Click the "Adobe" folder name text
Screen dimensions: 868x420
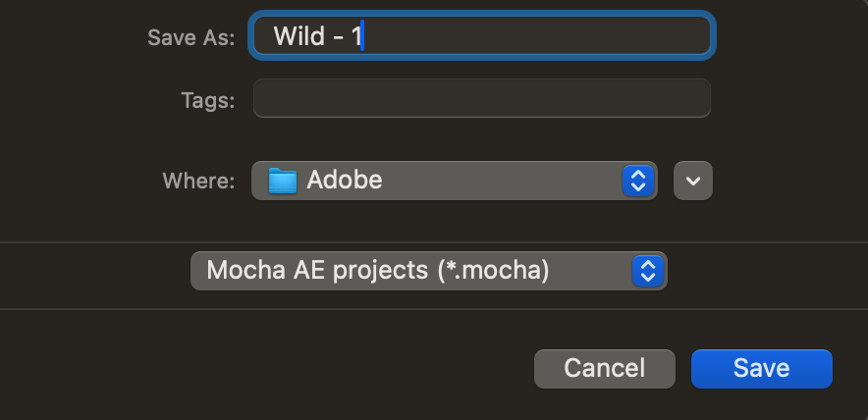point(345,181)
